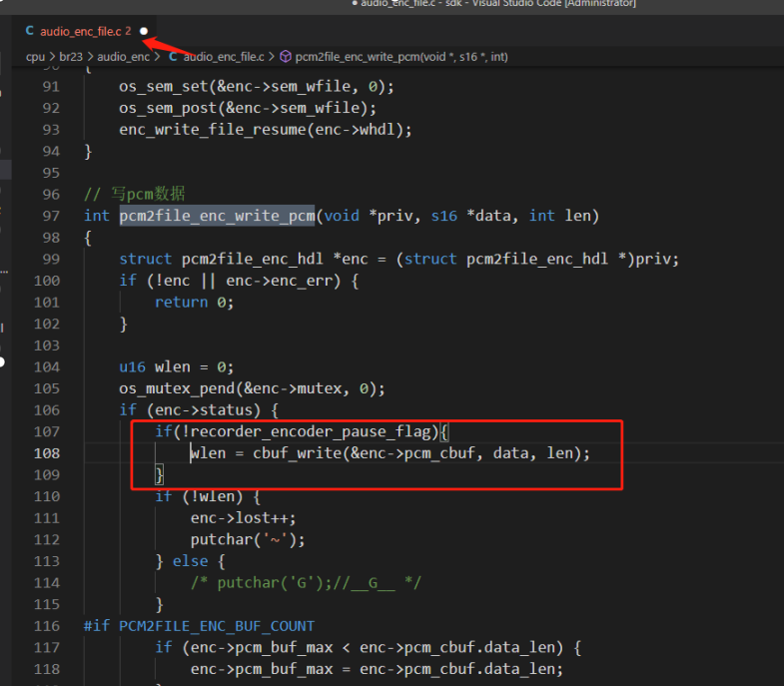Open the cpu breadcrumb segment
Screen dimensions: 784x686
(35, 57)
